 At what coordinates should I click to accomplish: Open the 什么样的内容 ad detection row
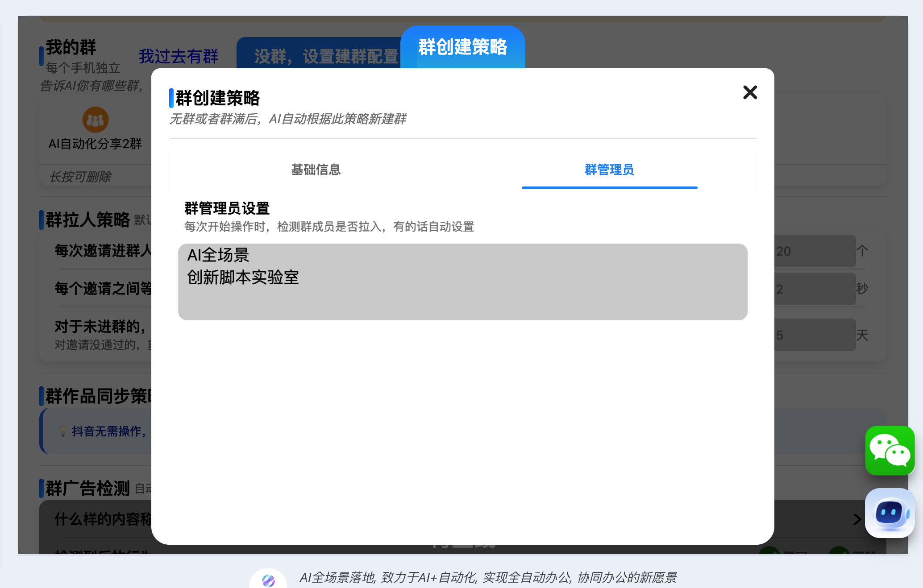103,519
